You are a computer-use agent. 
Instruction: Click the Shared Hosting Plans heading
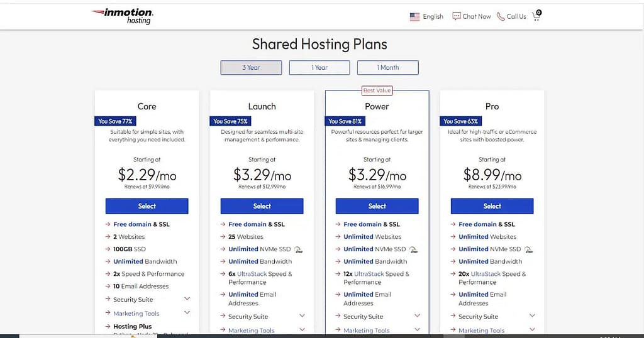click(319, 44)
